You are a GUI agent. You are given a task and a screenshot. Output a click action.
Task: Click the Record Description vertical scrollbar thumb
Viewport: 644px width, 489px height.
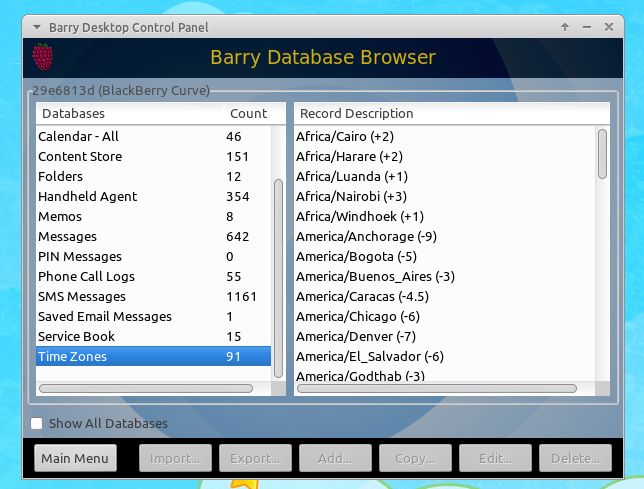pyautogui.click(x=603, y=154)
